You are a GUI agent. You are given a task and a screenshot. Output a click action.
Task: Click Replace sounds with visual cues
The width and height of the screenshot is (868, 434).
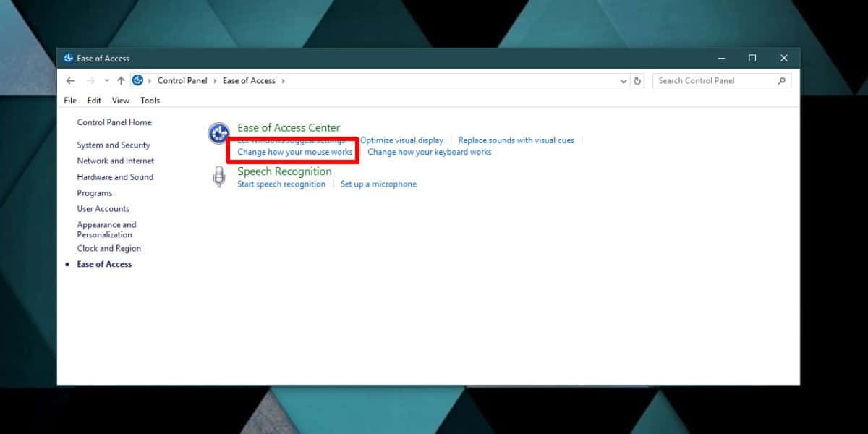[516, 140]
